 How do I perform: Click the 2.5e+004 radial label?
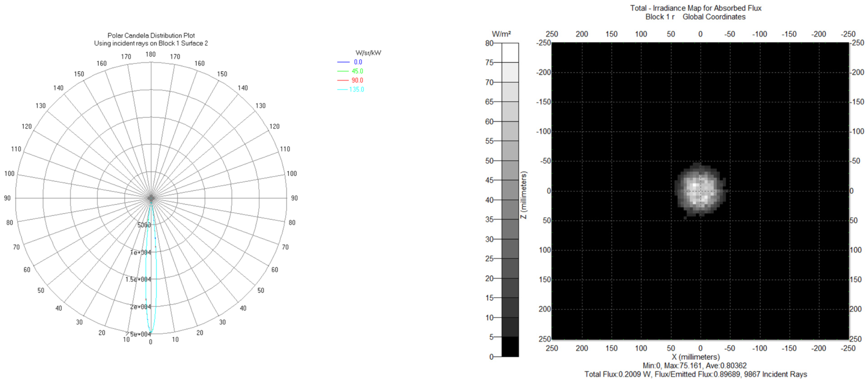(138, 334)
